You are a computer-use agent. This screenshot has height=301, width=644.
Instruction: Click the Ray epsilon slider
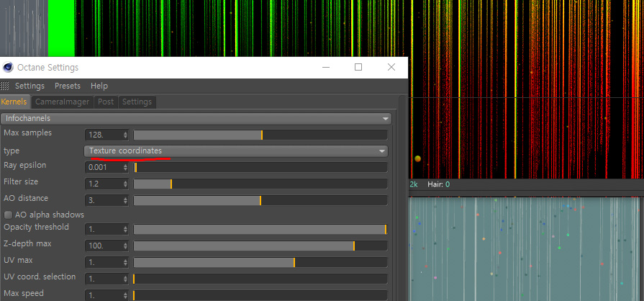(260, 167)
